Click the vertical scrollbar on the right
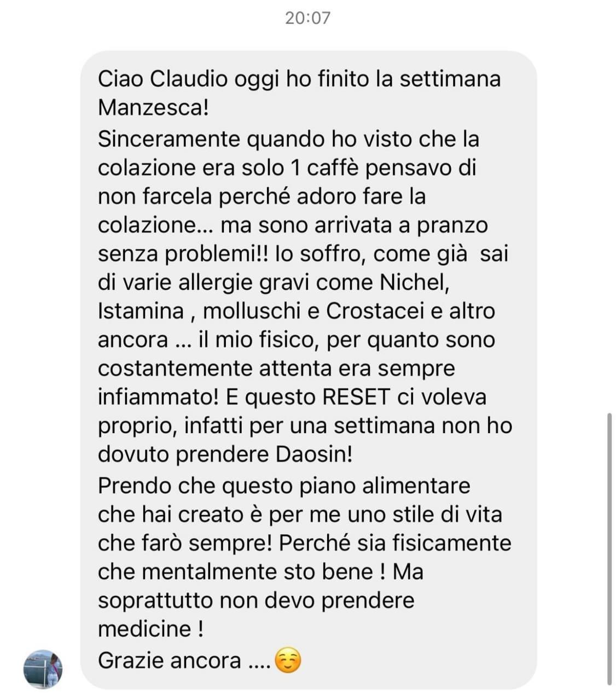Image resolution: width=616 pixels, height=700 pixels. pyautogui.click(x=609, y=549)
